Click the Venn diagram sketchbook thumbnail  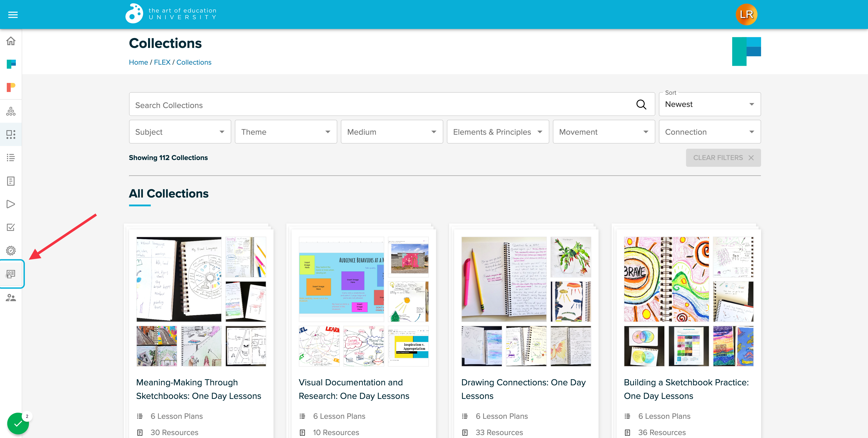coord(644,346)
